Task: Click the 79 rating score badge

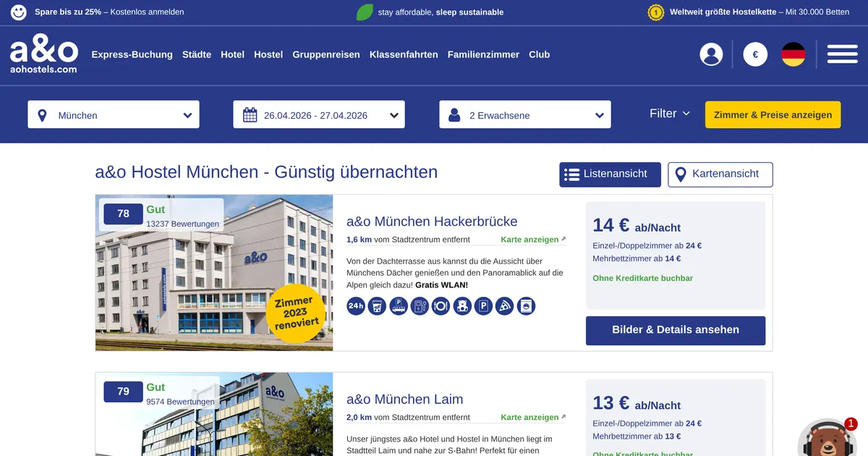Action: pyautogui.click(x=123, y=392)
